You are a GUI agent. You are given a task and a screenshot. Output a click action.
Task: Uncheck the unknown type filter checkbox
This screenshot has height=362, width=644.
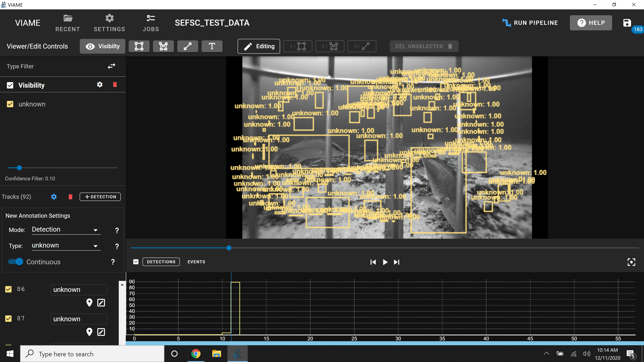(x=10, y=104)
